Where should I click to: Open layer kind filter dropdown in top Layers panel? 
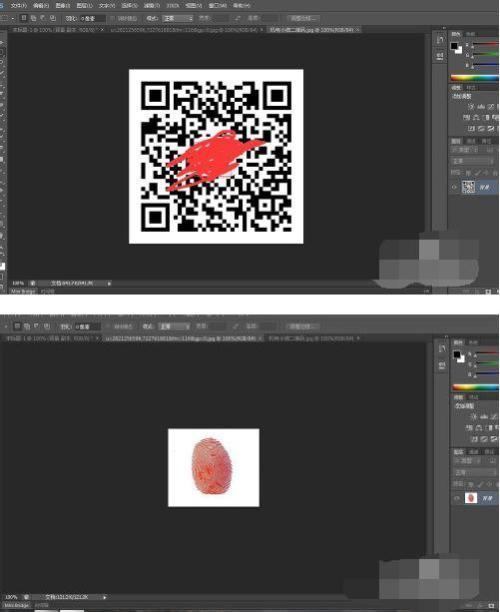point(464,150)
